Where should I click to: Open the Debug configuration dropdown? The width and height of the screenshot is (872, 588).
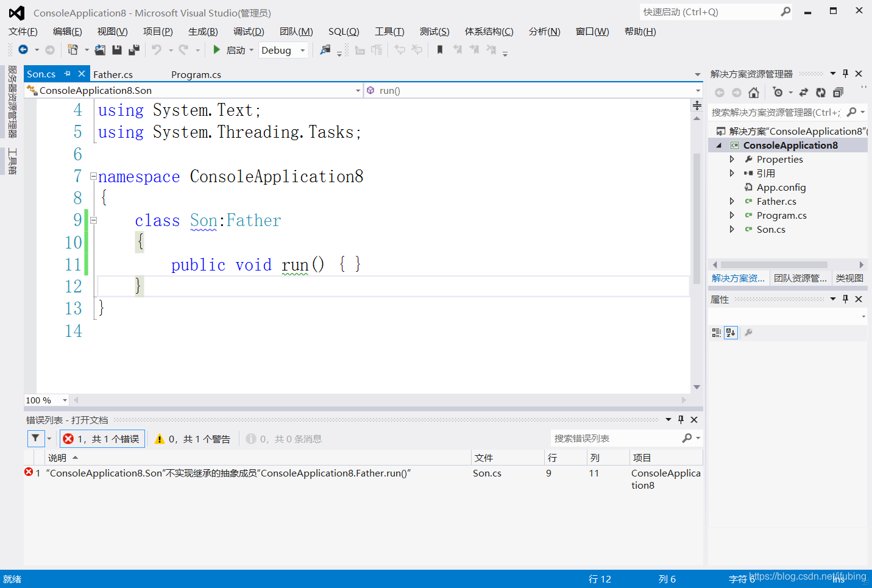pyautogui.click(x=303, y=51)
